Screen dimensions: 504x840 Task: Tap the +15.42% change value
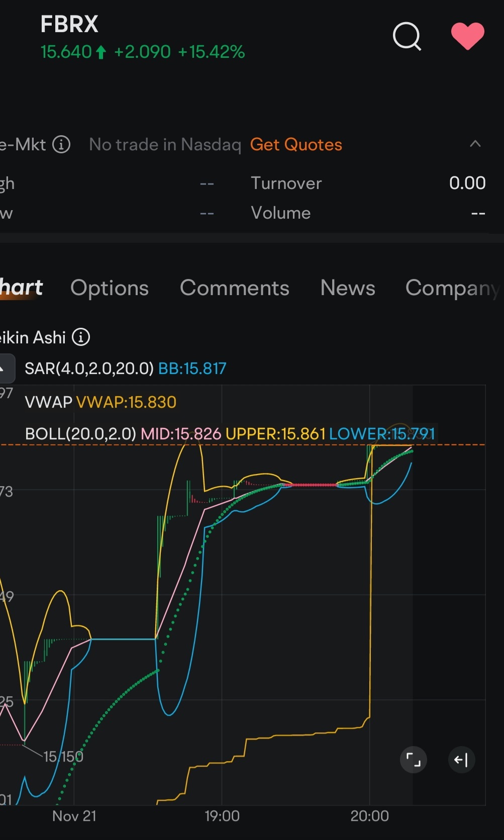(211, 52)
